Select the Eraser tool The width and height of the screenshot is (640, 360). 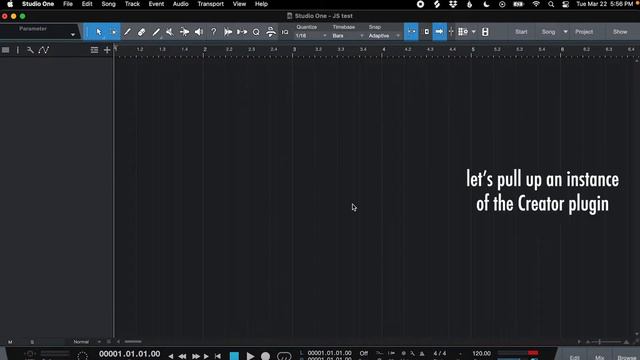click(x=141, y=32)
